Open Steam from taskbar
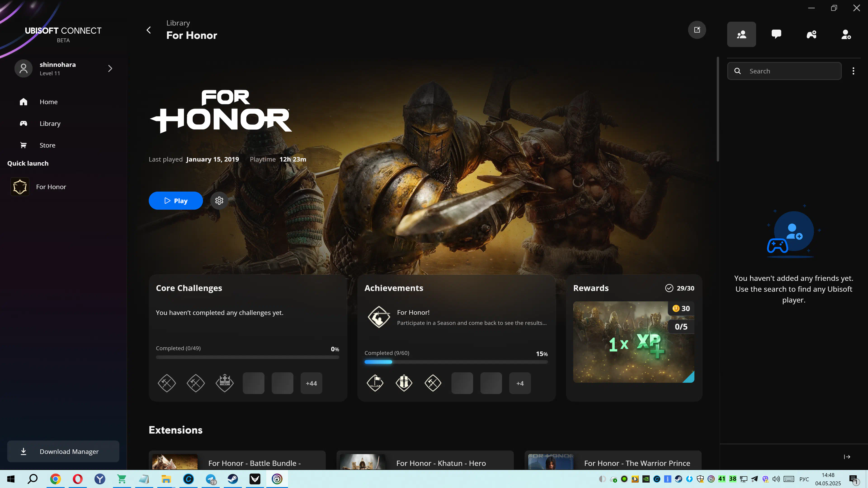 (x=233, y=479)
